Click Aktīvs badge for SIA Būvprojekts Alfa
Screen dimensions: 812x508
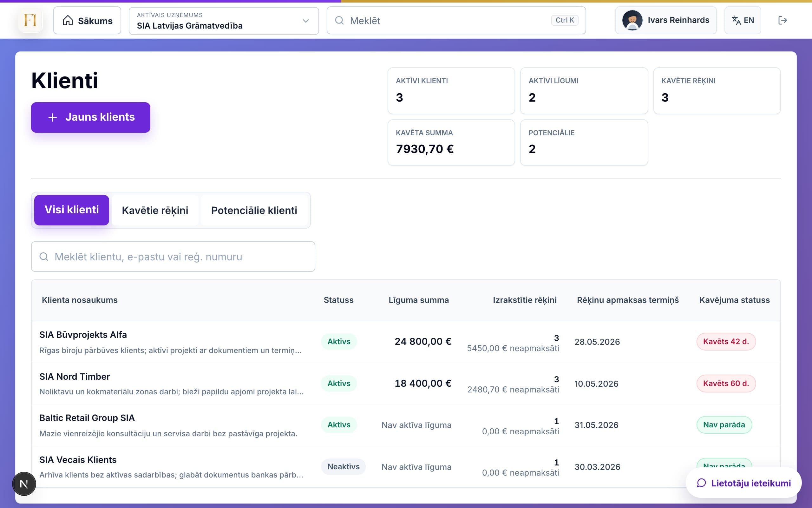pos(338,342)
